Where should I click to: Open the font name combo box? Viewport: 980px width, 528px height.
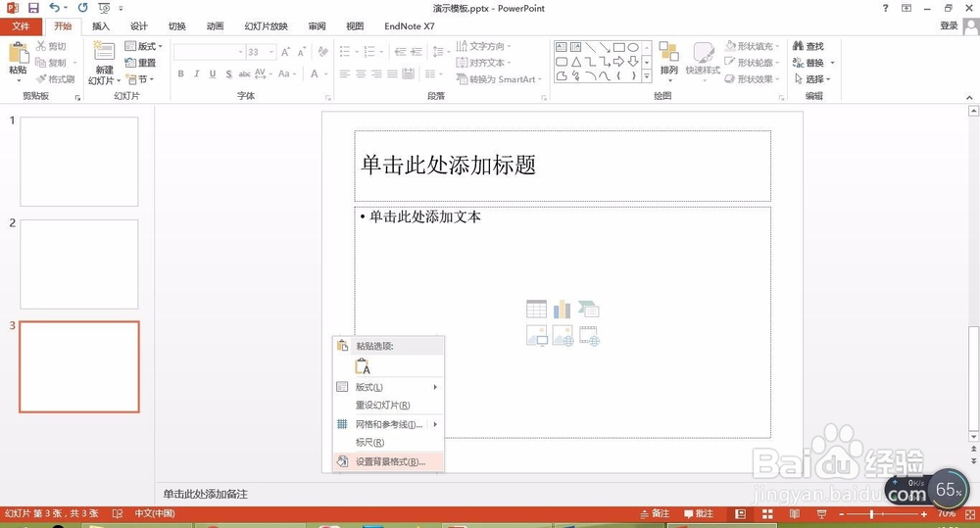209,52
